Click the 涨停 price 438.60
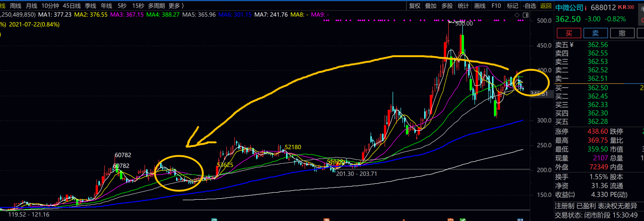This screenshot has width=644, height=221. point(598,131)
